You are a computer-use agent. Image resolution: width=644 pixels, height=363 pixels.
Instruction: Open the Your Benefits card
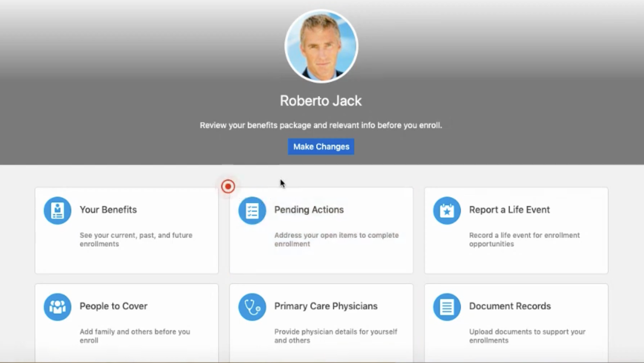click(x=126, y=230)
